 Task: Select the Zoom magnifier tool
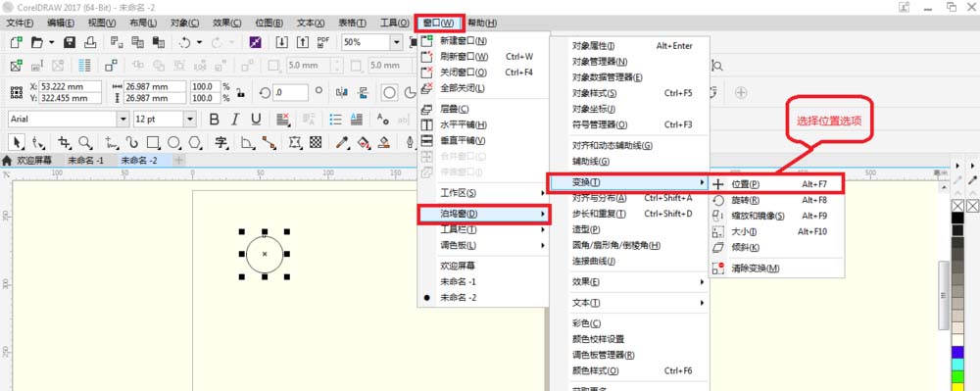84,142
